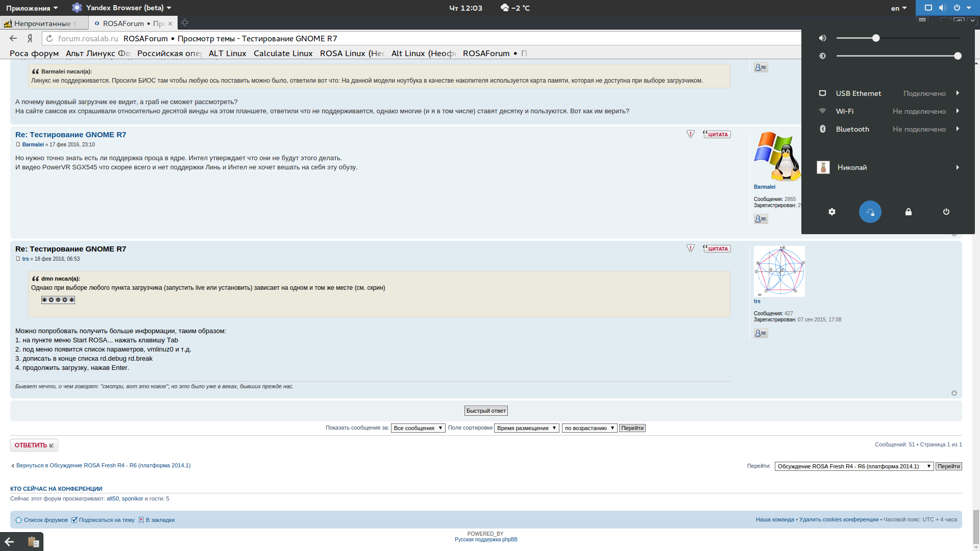Image resolution: width=980 pixels, height=551 pixels.
Task: Click the orientation lock icon
Action: pos(870,212)
